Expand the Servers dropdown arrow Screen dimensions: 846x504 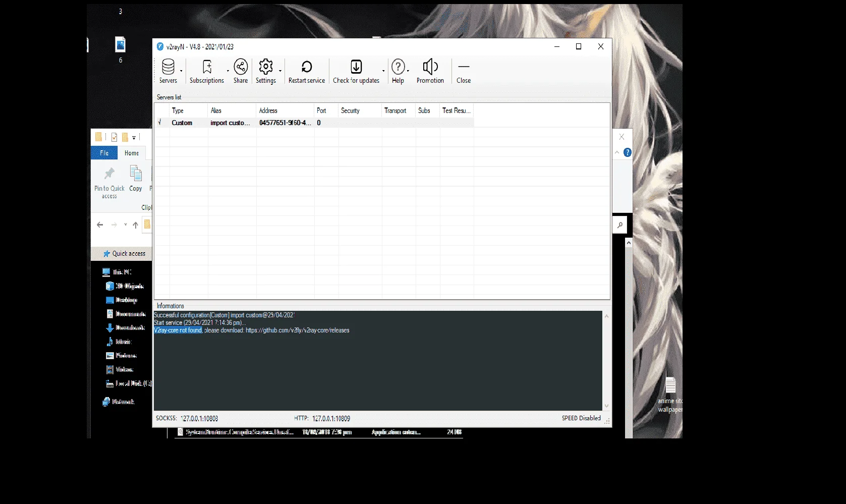[x=182, y=71]
